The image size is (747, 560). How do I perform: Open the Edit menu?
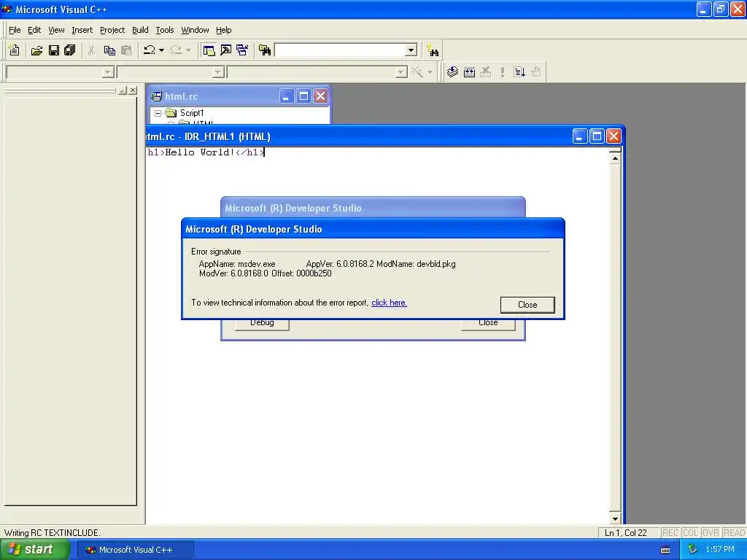click(x=34, y=30)
